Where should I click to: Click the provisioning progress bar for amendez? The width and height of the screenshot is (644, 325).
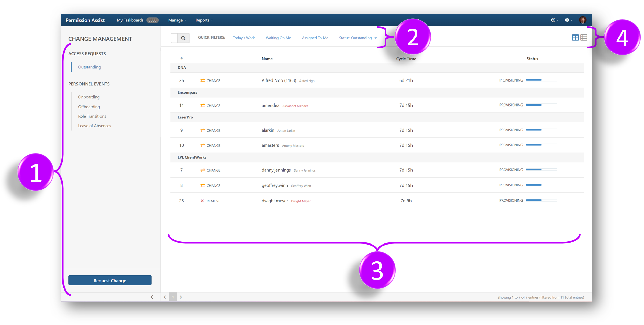click(x=541, y=105)
